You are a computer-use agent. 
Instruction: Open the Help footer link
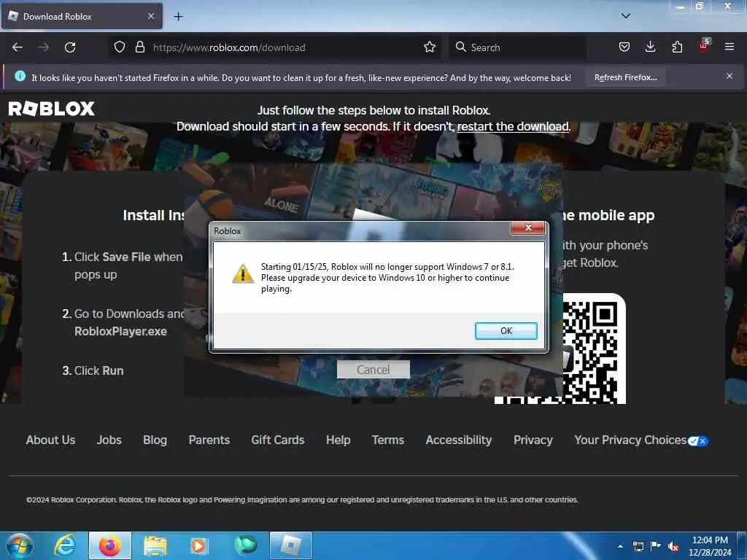click(338, 440)
